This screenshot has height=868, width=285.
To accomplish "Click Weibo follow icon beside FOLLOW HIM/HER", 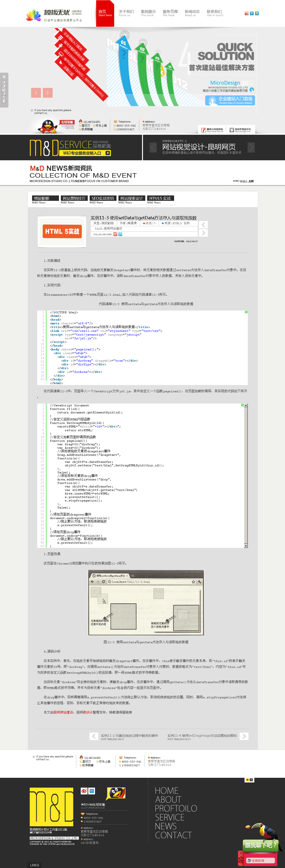I will pos(115,234).
